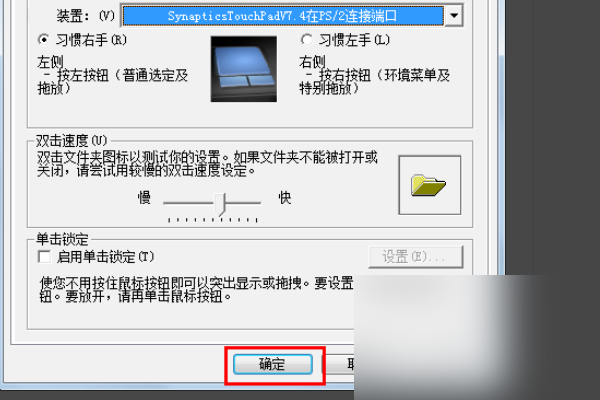Click the right button on touchpad picture
The width and height of the screenshot is (600, 400).
[261, 80]
